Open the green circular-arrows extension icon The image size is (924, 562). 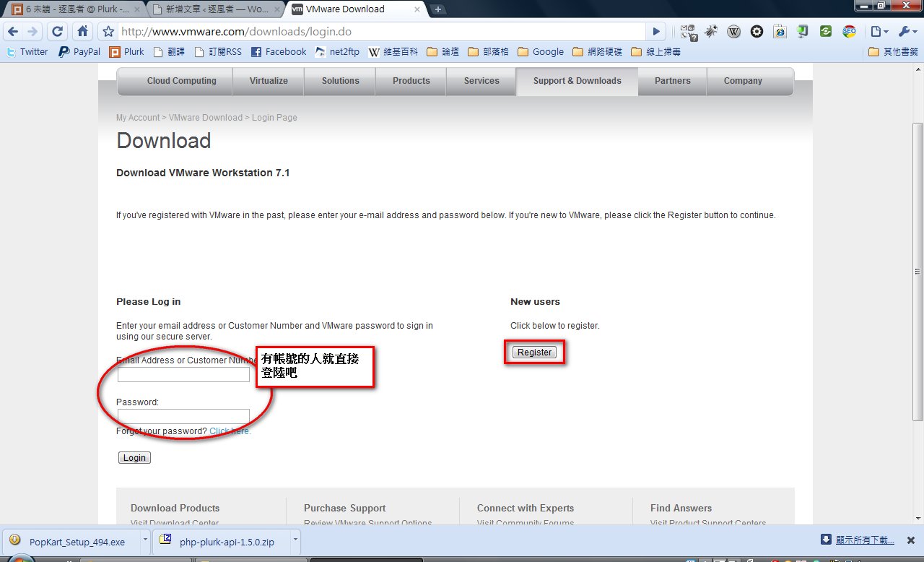pyautogui.click(x=826, y=32)
